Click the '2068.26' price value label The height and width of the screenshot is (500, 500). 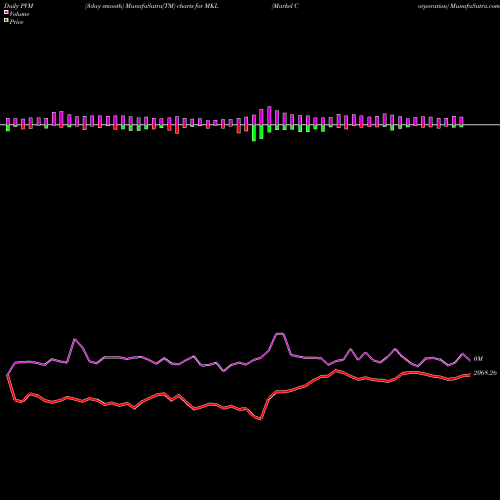tap(485, 373)
